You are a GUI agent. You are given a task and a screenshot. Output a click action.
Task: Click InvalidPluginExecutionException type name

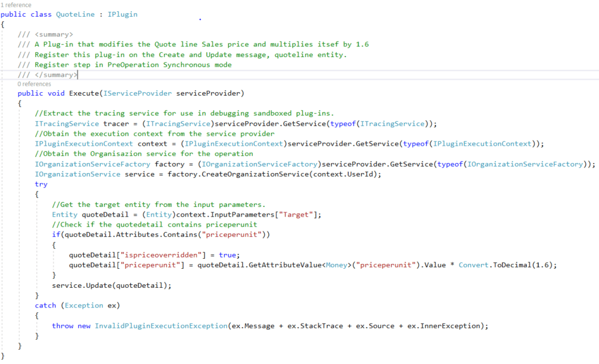161,326
